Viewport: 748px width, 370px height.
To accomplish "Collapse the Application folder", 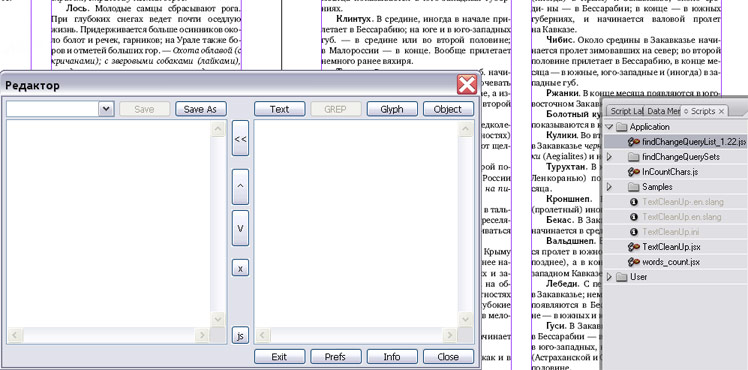I will pyautogui.click(x=610, y=127).
